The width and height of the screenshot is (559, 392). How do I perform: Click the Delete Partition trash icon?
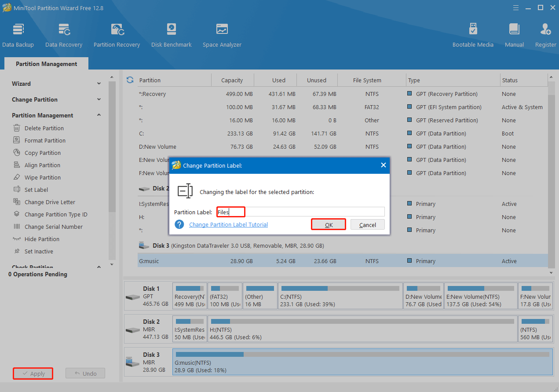[x=17, y=128]
